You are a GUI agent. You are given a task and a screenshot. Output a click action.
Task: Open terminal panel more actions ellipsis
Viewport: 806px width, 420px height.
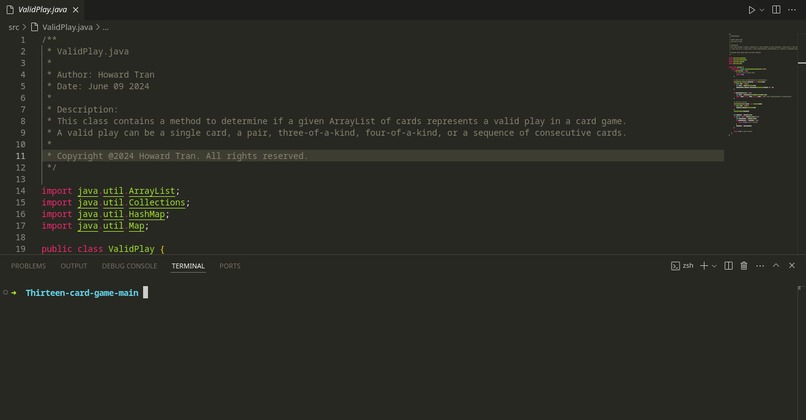[x=760, y=266]
